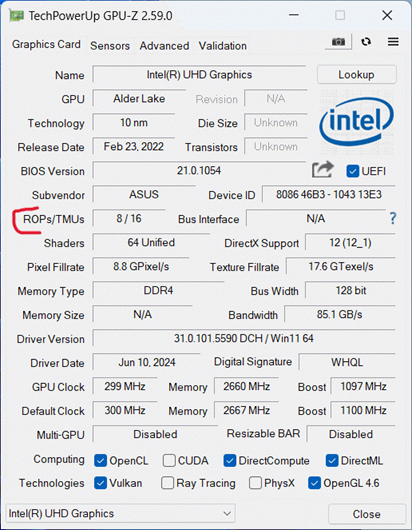412x530 pixels.
Task: Toggle the OpenCL checkbox
Action: click(100, 460)
